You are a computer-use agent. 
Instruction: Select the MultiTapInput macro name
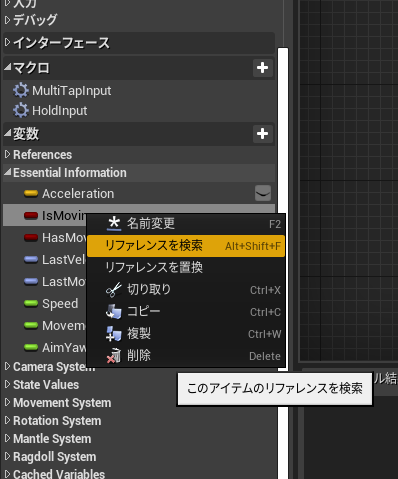coord(72,91)
